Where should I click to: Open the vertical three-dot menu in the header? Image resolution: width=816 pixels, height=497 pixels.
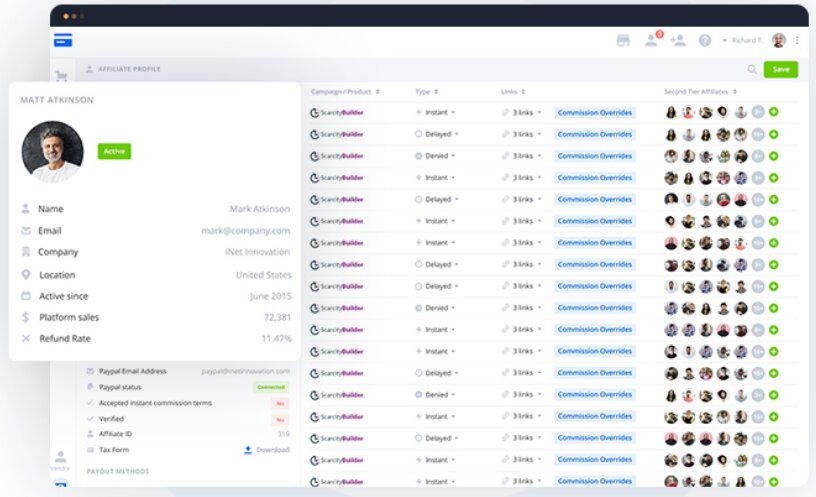coord(797,40)
